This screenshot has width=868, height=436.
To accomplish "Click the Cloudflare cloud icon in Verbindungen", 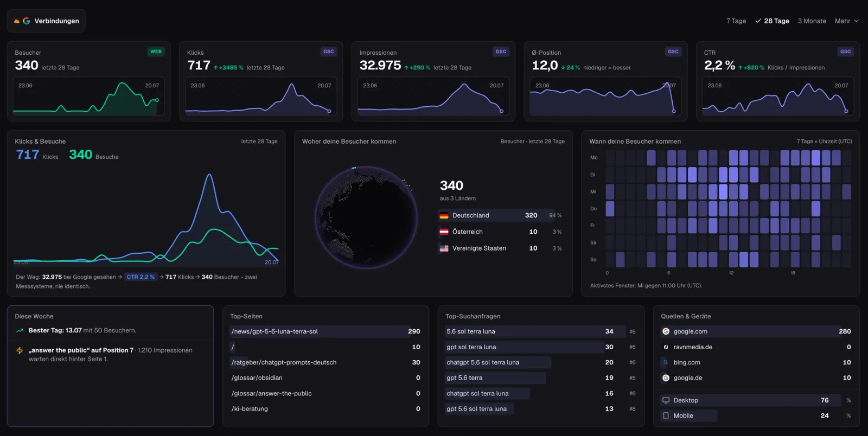I will tap(17, 21).
